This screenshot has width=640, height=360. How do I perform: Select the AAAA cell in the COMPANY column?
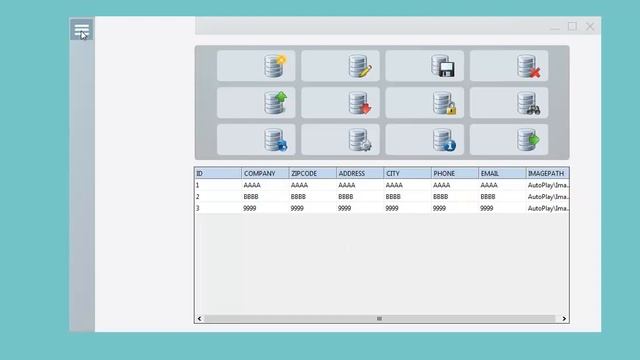point(265,185)
